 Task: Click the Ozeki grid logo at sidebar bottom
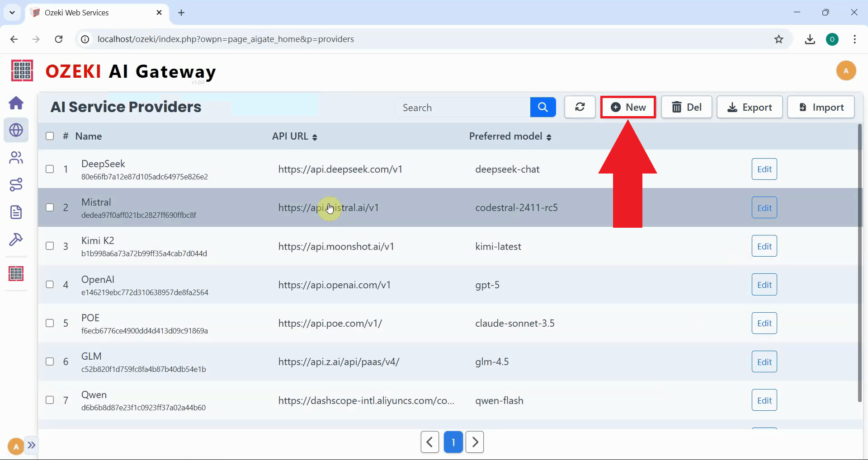pyautogui.click(x=16, y=273)
